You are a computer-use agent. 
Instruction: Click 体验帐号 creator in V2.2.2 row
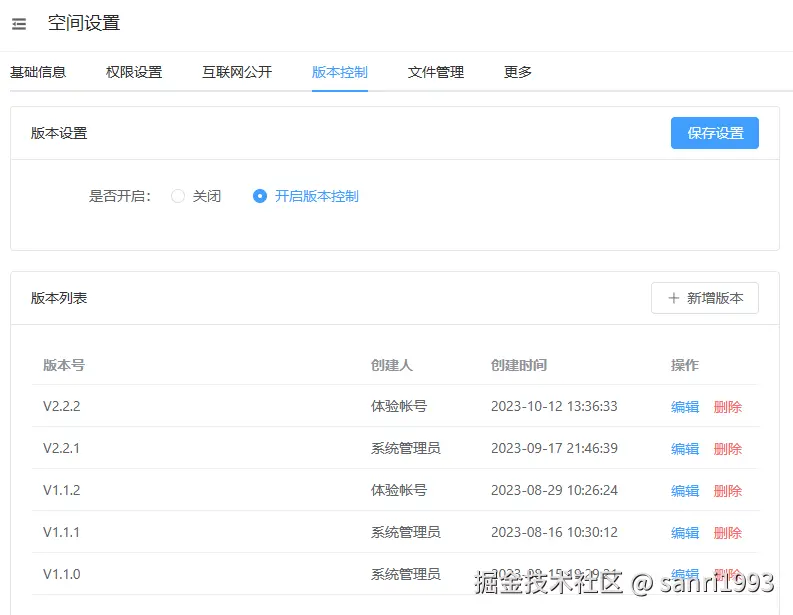click(399, 406)
